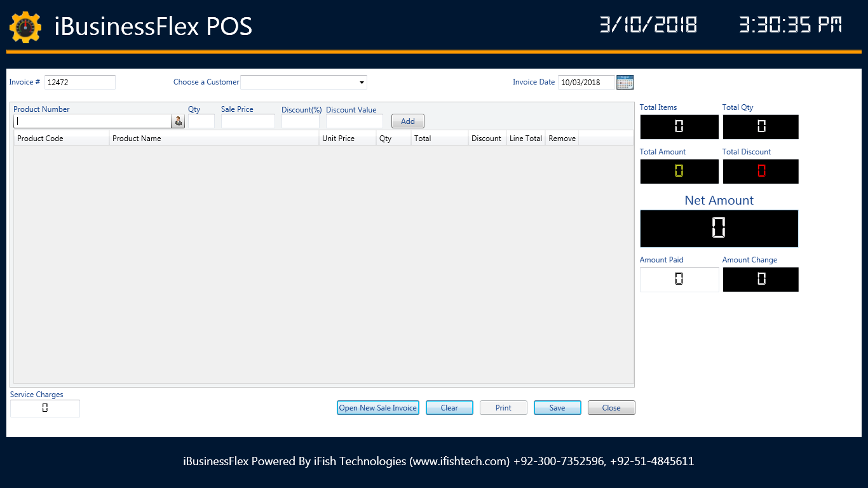
Task: Click the 'Total Discount' label
Action: pyautogui.click(x=747, y=152)
